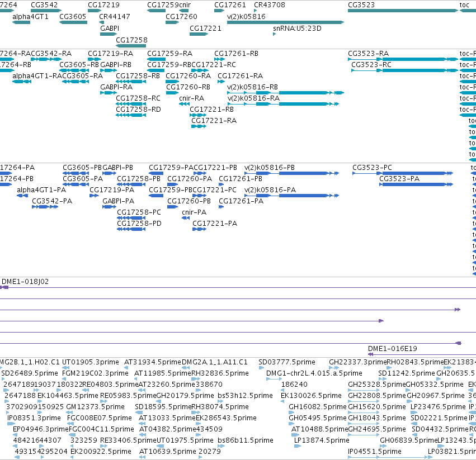The image size is (476, 460).
Task: Click the CG3523-PA protein feature
Action: point(416,184)
